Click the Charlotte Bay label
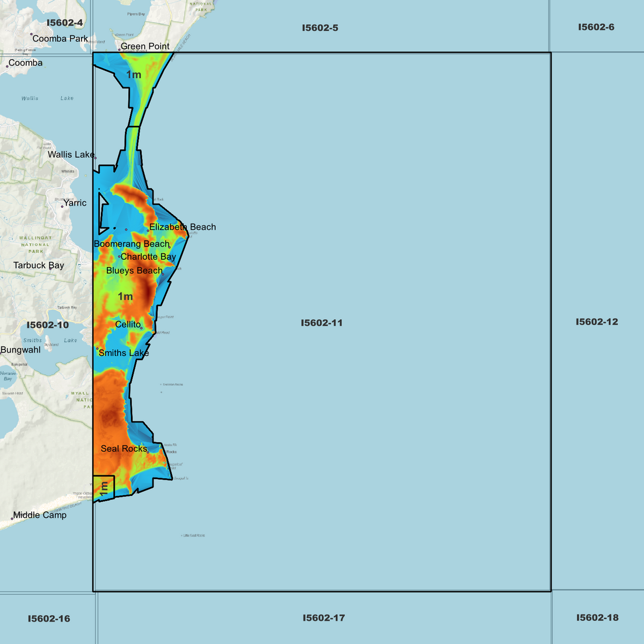 point(148,257)
